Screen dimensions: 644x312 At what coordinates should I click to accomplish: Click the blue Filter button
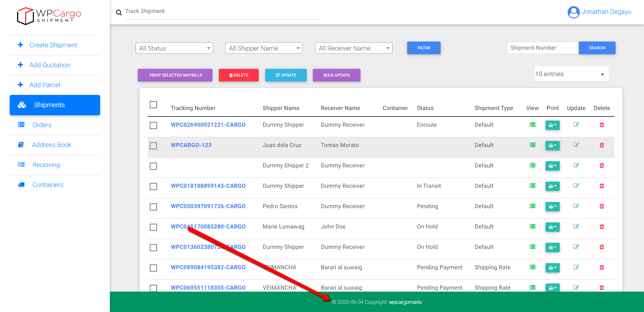[x=424, y=48]
